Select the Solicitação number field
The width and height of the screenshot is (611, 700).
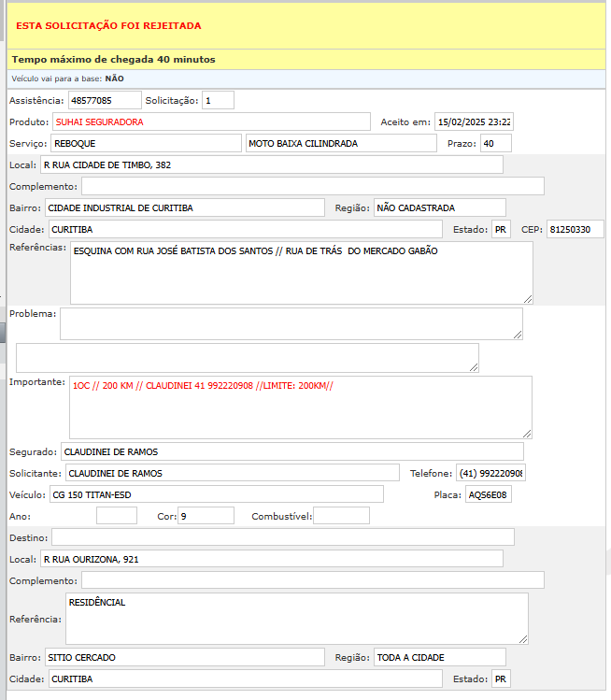pyautogui.click(x=217, y=100)
